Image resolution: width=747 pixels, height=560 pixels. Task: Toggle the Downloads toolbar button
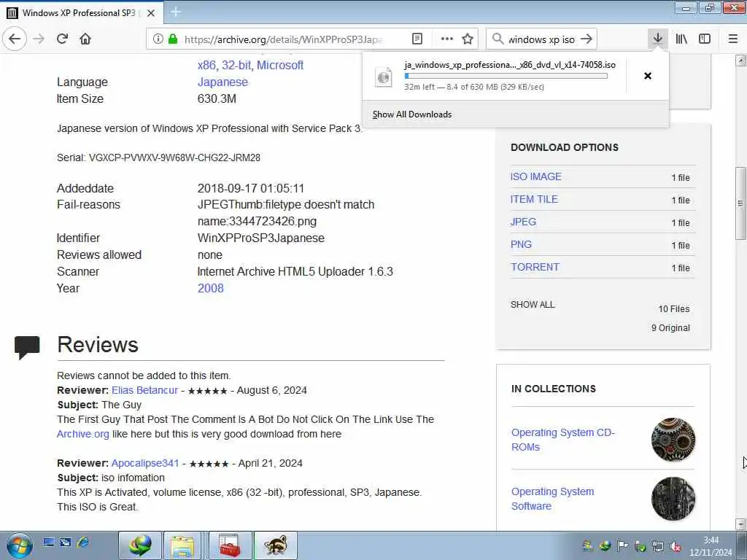[x=658, y=39]
